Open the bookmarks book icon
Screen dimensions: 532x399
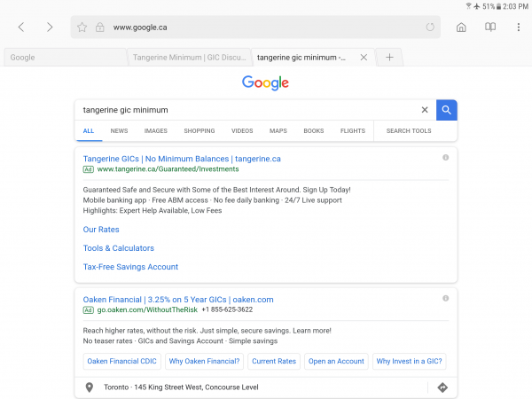(x=489, y=27)
